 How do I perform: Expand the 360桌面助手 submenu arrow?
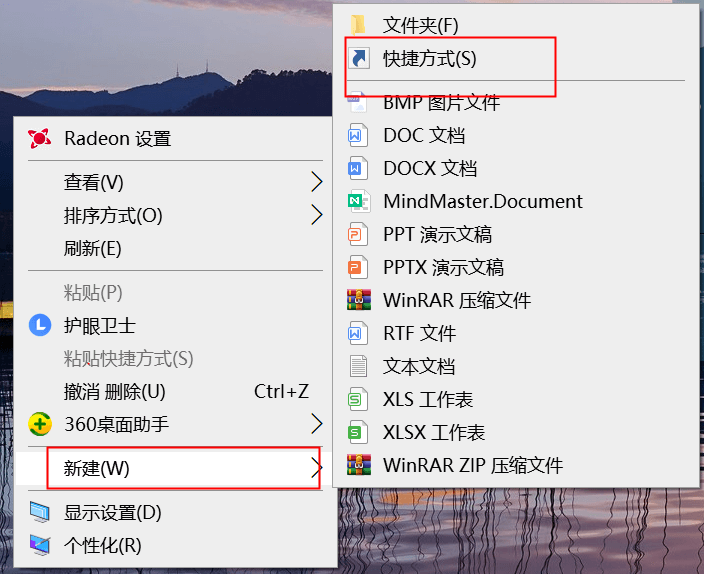point(317,424)
